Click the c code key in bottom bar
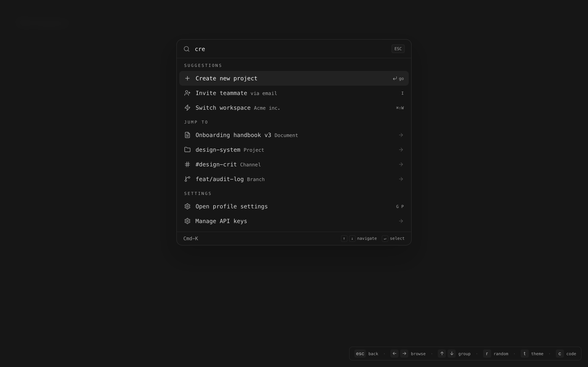Image resolution: width=588 pixels, height=367 pixels. click(x=560, y=354)
